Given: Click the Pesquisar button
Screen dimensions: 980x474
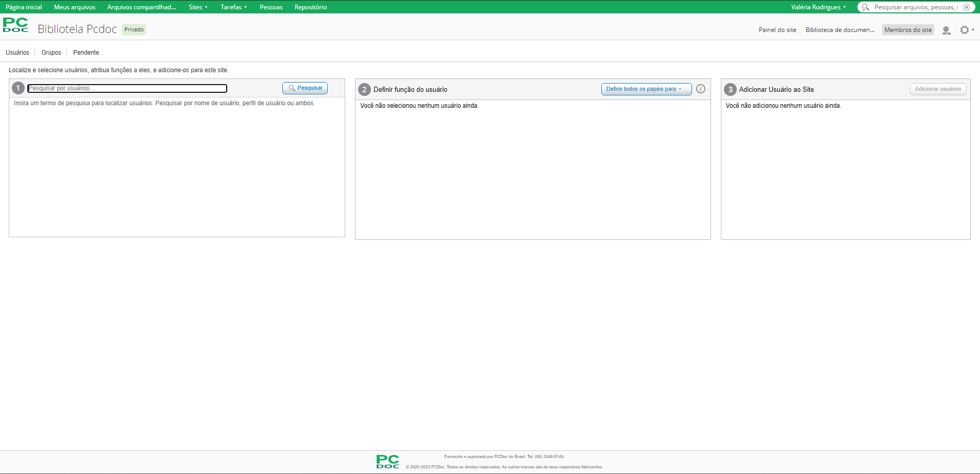Looking at the screenshot, I should pos(305,88).
